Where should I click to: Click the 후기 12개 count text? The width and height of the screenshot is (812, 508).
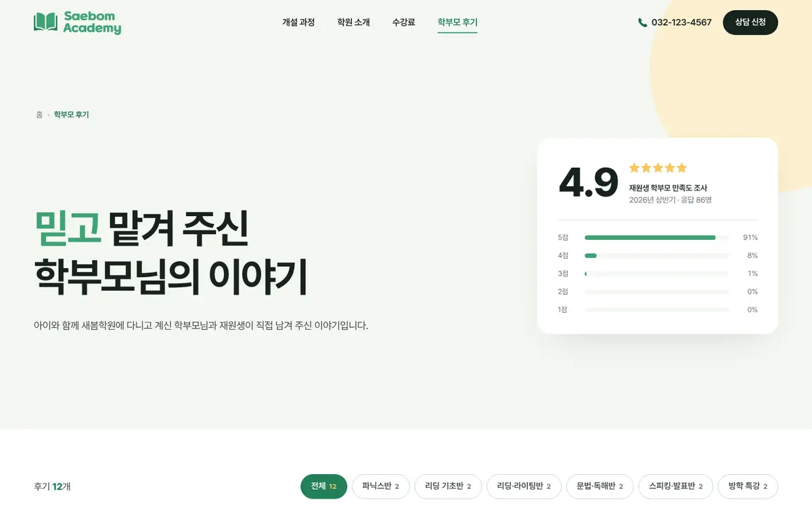coord(52,486)
